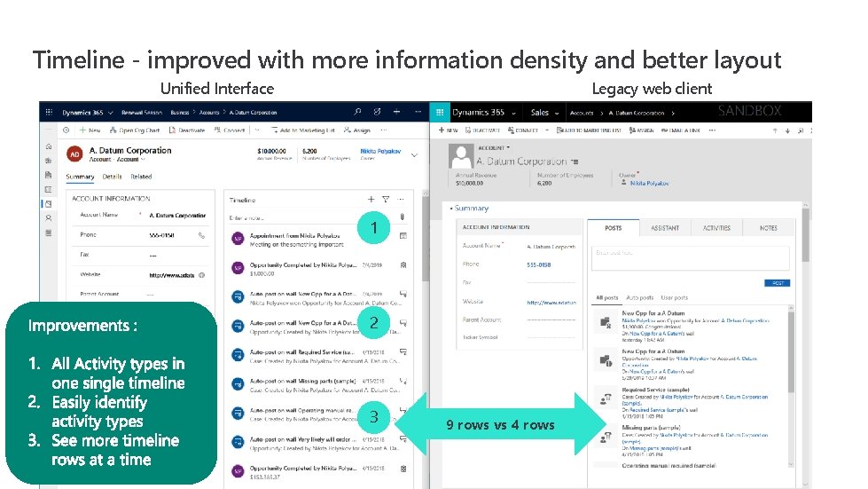
Task: Expand the Dynamics 365 dropdown in Unified
Action: [110, 113]
